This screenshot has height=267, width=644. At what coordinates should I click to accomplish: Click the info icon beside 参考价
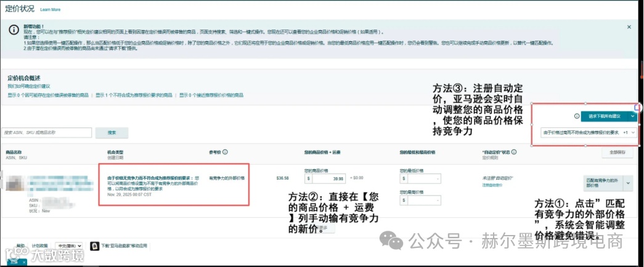[225, 152]
